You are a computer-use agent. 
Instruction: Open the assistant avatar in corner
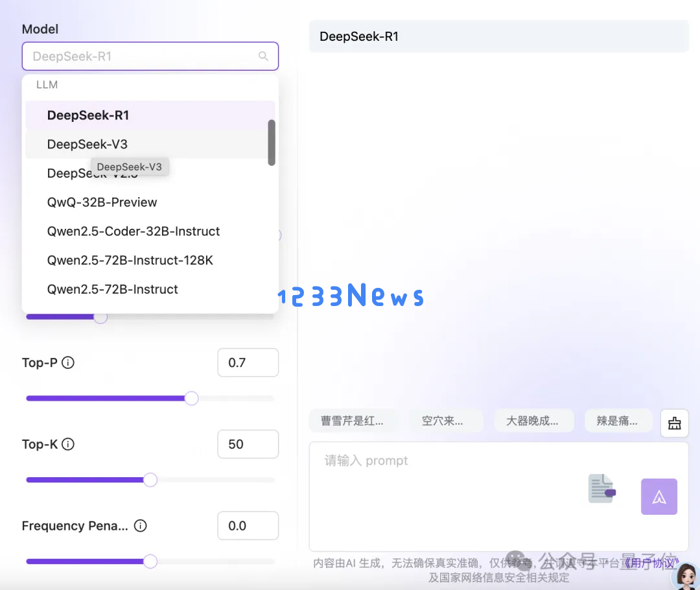click(x=686, y=576)
